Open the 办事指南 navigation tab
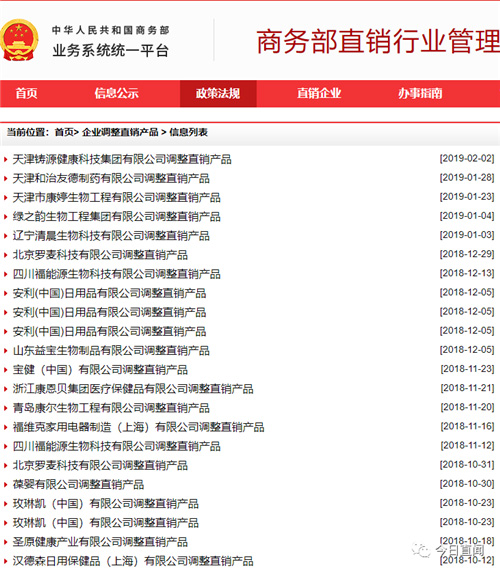Viewport: 500px width, 572px height. pyautogui.click(x=420, y=93)
